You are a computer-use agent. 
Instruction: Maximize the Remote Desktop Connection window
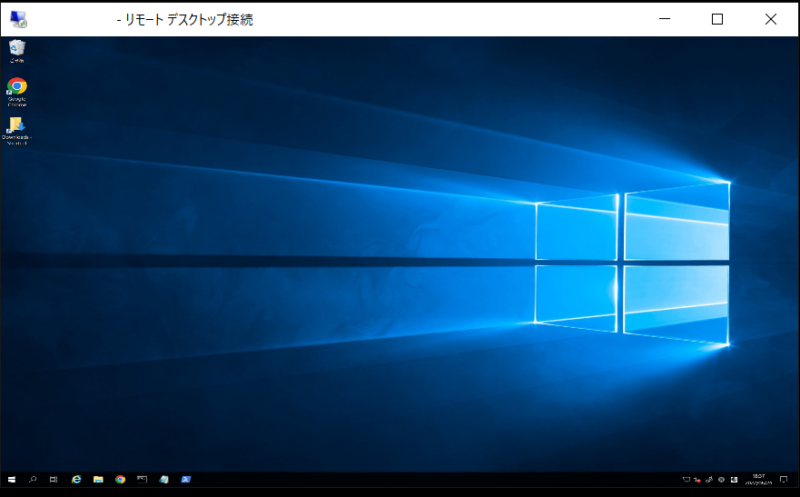tap(717, 19)
